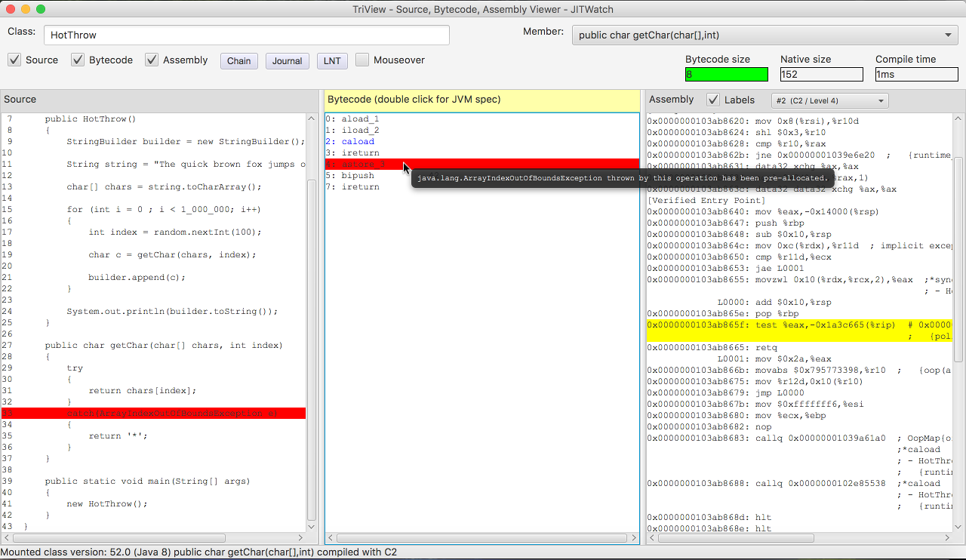
Task: Select bytecode line 0: aload_1
Action: pyautogui.click(x=481, y=119)
